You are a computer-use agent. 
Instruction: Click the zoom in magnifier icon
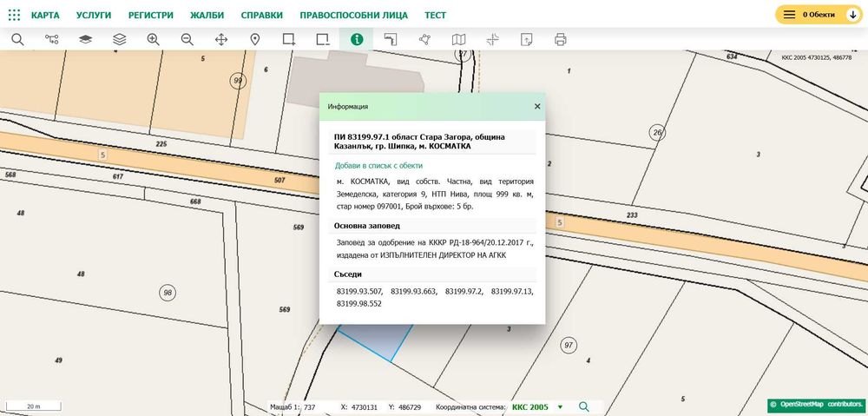tap(154, 39)
